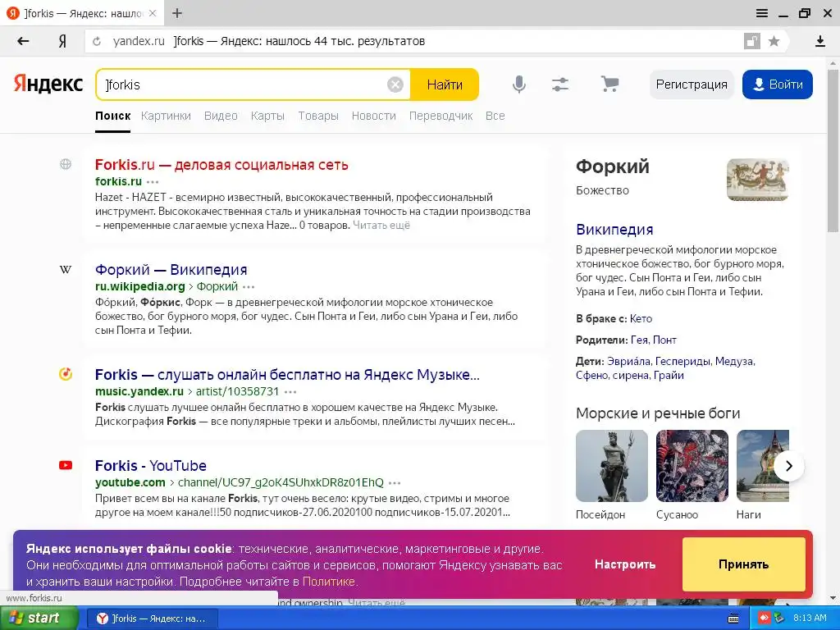Switch to the Картинки tab
The width and height of the screenshot is (840, 630).
coord(166,116)
